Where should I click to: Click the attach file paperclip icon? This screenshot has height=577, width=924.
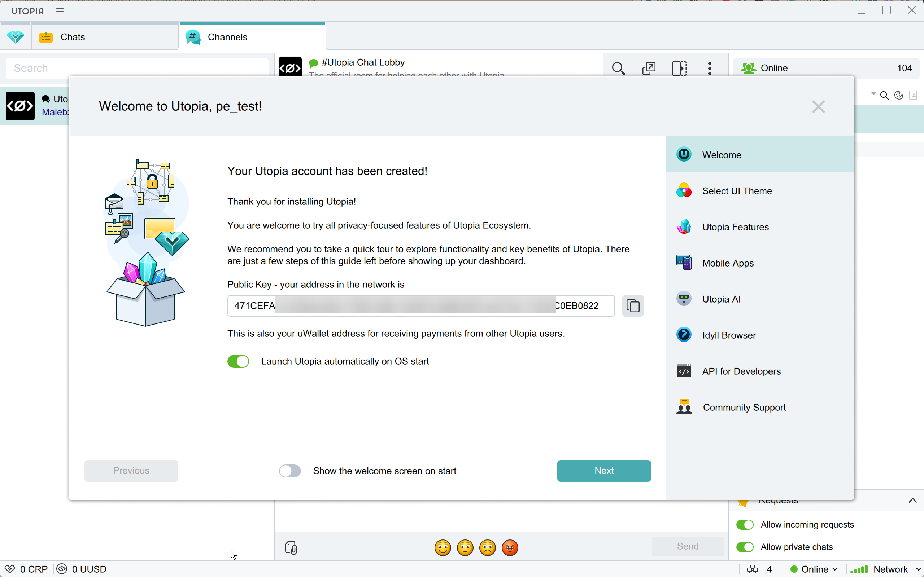coord(291,547)
